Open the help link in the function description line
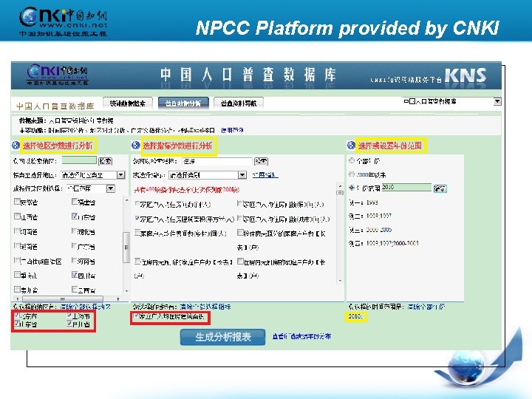Viewport: 532px width, 399px height. [x=232, y=130]
